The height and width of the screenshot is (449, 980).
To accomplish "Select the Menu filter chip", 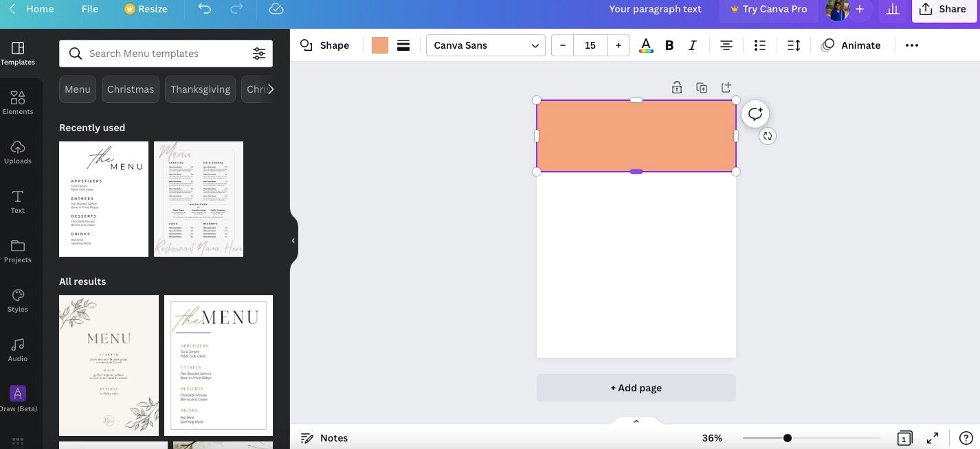I will (x=78, y=89).
